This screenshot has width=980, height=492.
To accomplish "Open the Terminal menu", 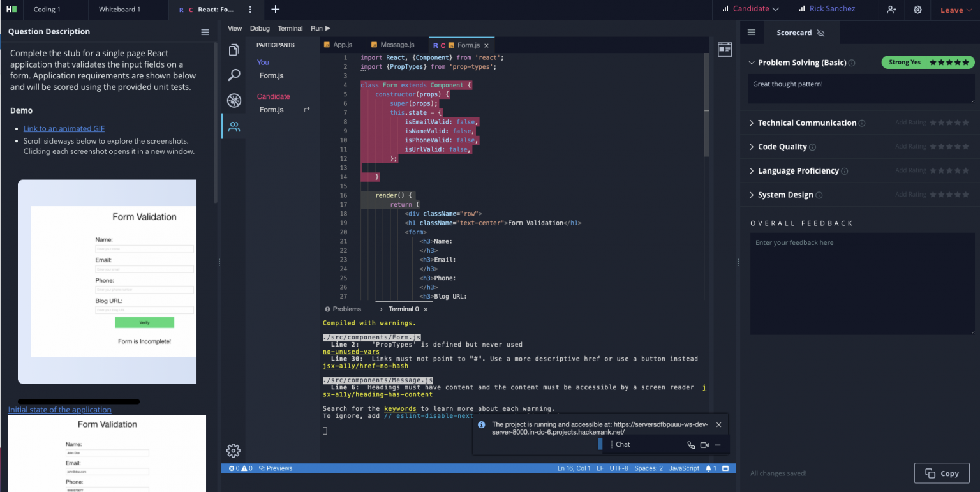I will (290, 29).
